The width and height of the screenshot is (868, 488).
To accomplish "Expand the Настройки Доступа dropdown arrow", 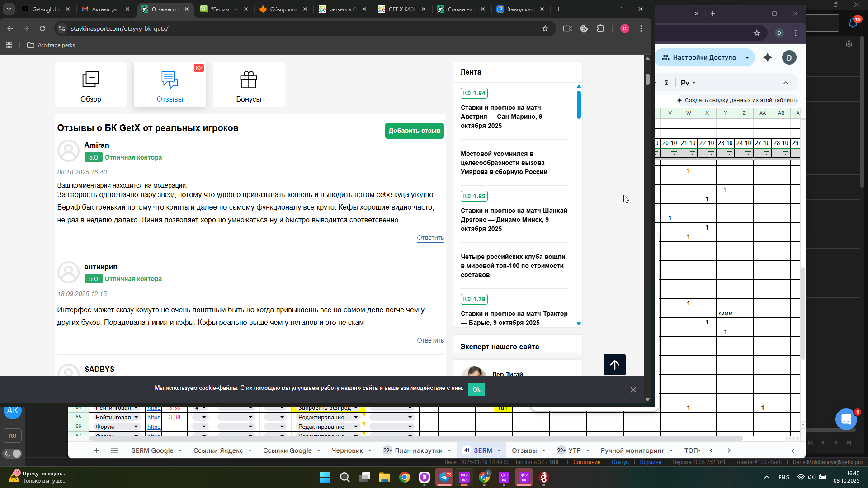I will [x=747, y=57].
